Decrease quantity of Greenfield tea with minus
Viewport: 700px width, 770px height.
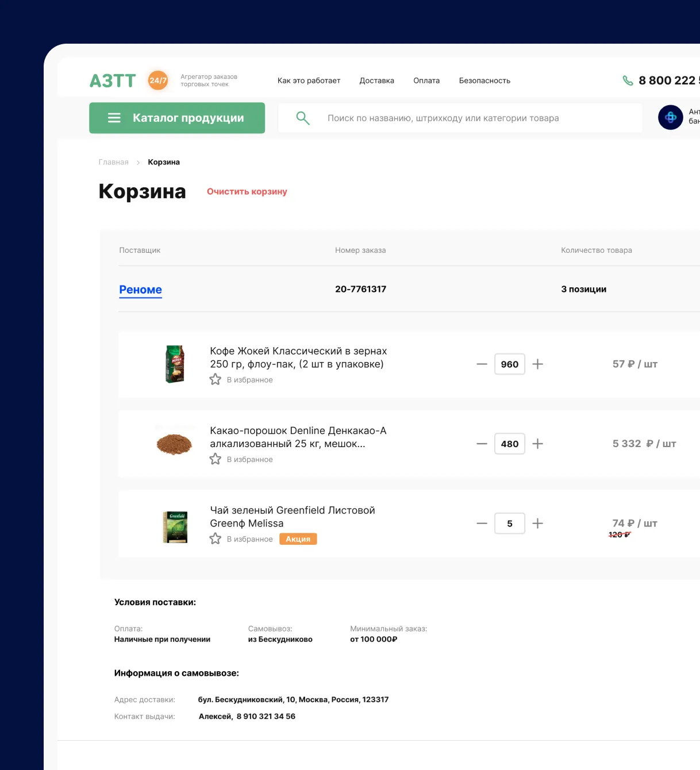click(482, 523)
